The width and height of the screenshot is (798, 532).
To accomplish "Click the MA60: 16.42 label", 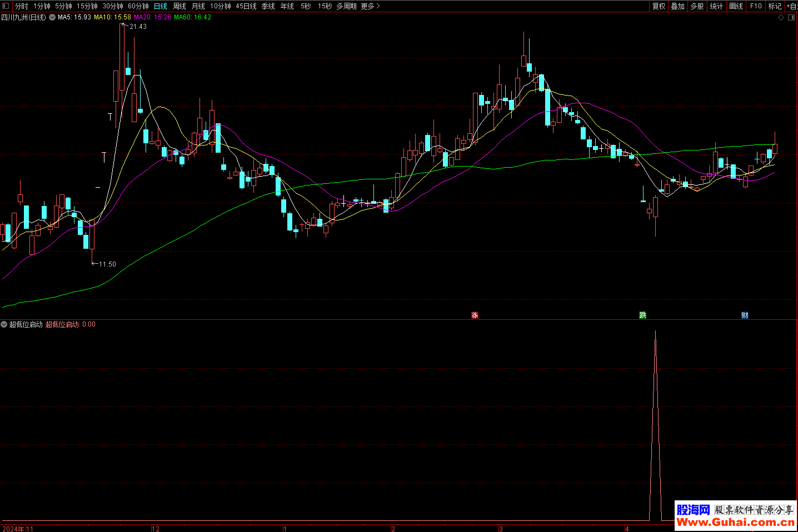I will tap(192, 17).
